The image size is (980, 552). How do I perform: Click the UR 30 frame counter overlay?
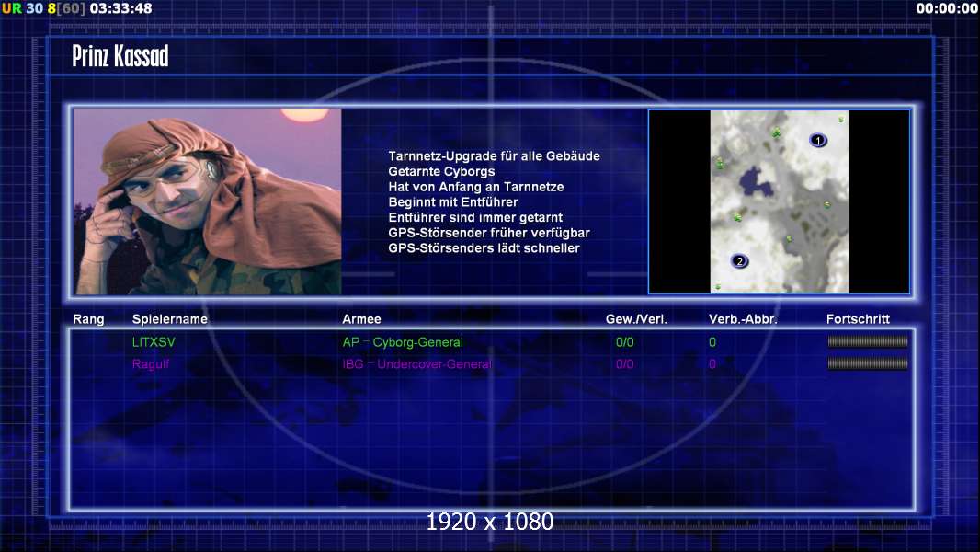tap(22, 8)
